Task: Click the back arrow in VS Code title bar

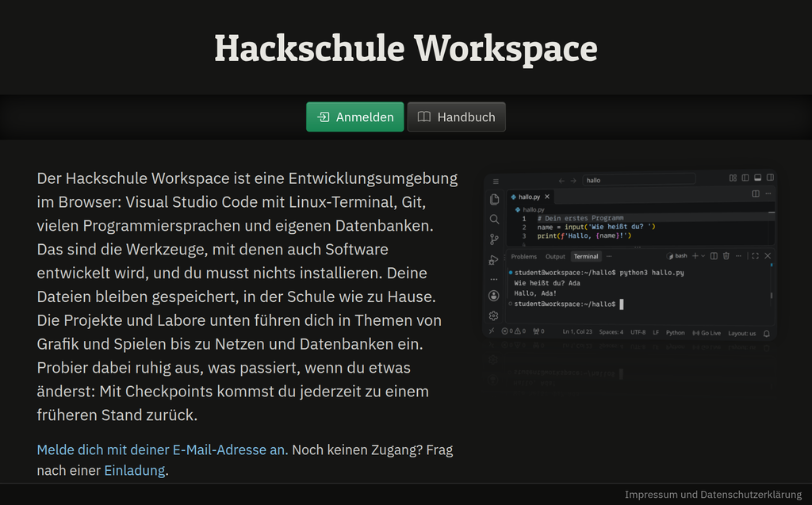Action: [x=562, y=181]
